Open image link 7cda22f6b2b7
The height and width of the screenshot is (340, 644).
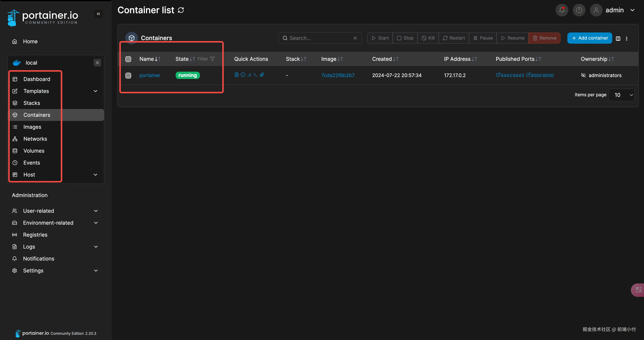coord(337,75)
